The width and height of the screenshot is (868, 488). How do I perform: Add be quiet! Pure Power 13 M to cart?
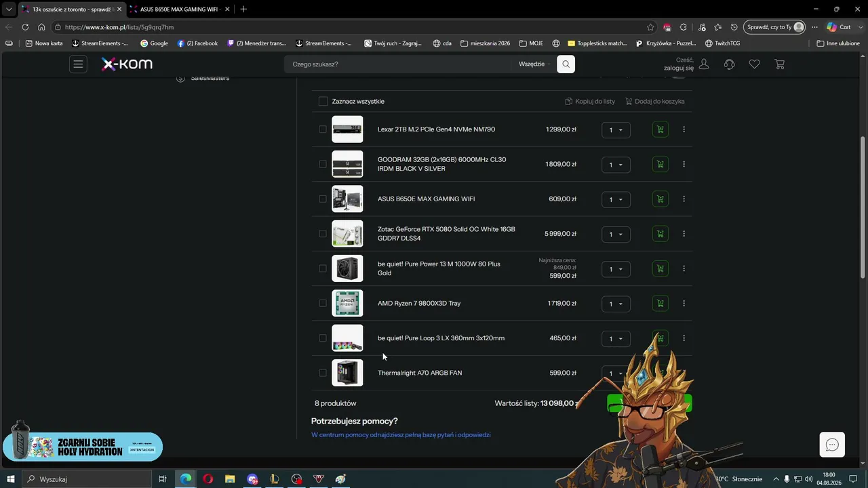[x=660, y=268]
